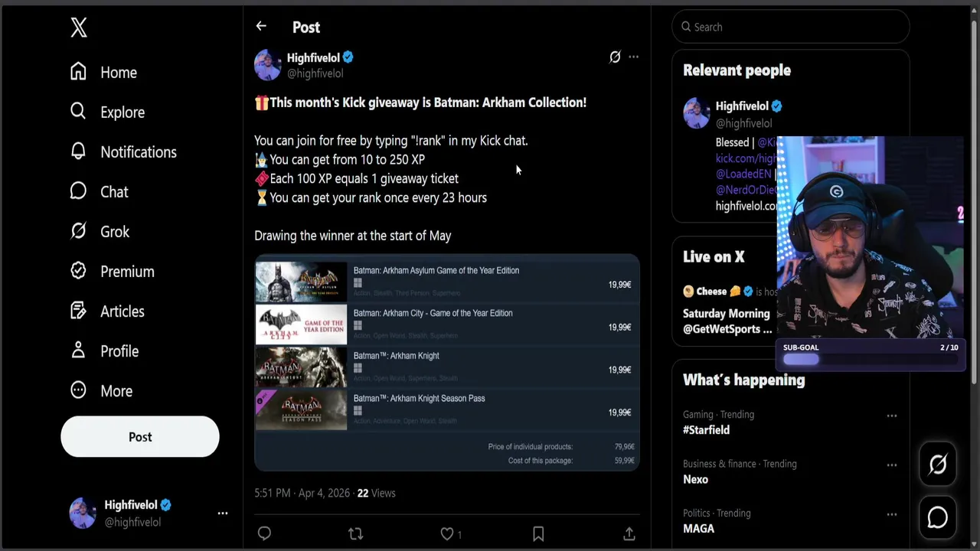The width and height of the screenshot is (980, 551).
Task: Click the search magnifier icon
Action: [686, 27]
